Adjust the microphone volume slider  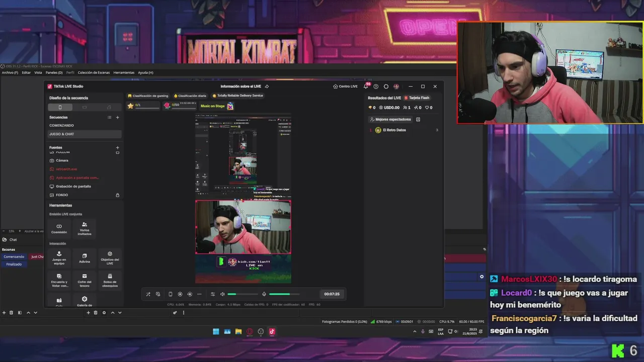[284, 294]
